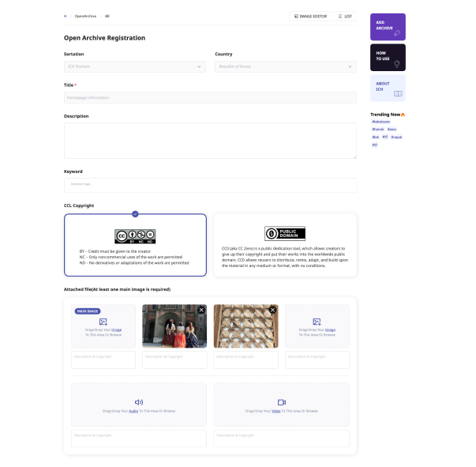This screenshot has height=467, width=476.
Task: Select the Public Domain CC0 license option
Action: tap(285, 245)
